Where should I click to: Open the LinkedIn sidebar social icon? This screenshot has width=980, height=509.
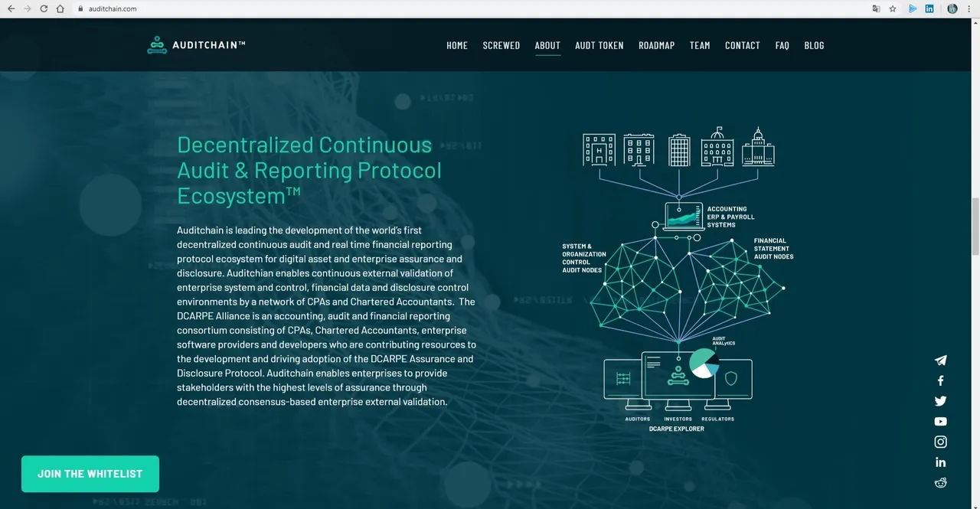click(940, 462)
